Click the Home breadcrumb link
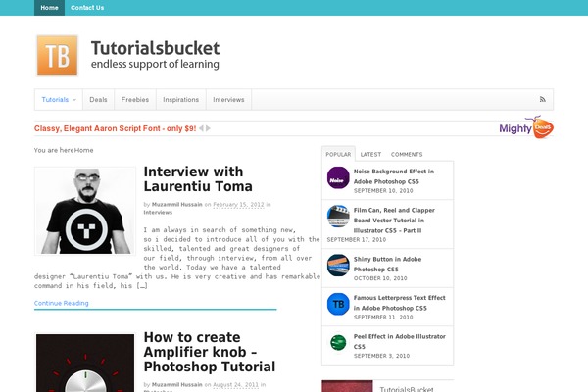Image resolution: width=588 pixels, height=392 pixels. point(84,150)
